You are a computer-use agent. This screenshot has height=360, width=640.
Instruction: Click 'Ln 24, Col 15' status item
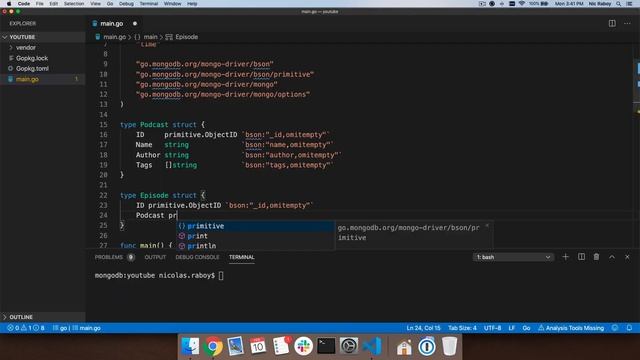tap(423, 328)
